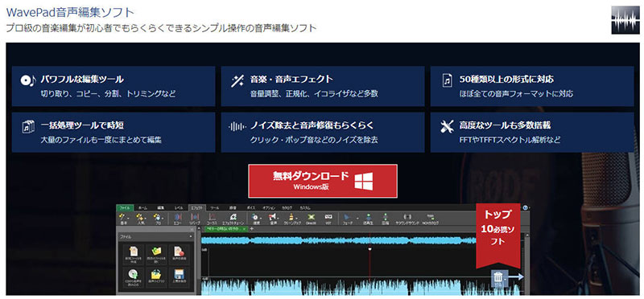Click the disc icon beside パワフルな編集ツール
The width and height of the screenshot is (644, 299).
tap(28, 80)
